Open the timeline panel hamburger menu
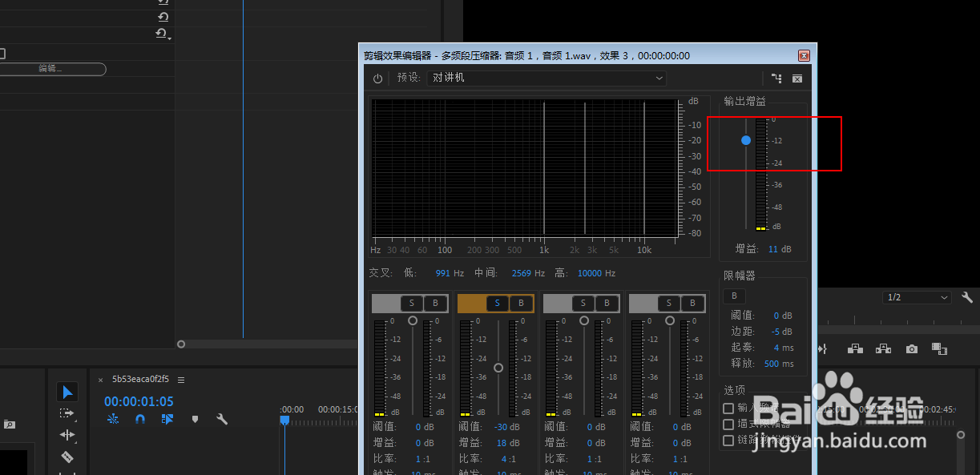Screen dimensions: 980x475 181,379
